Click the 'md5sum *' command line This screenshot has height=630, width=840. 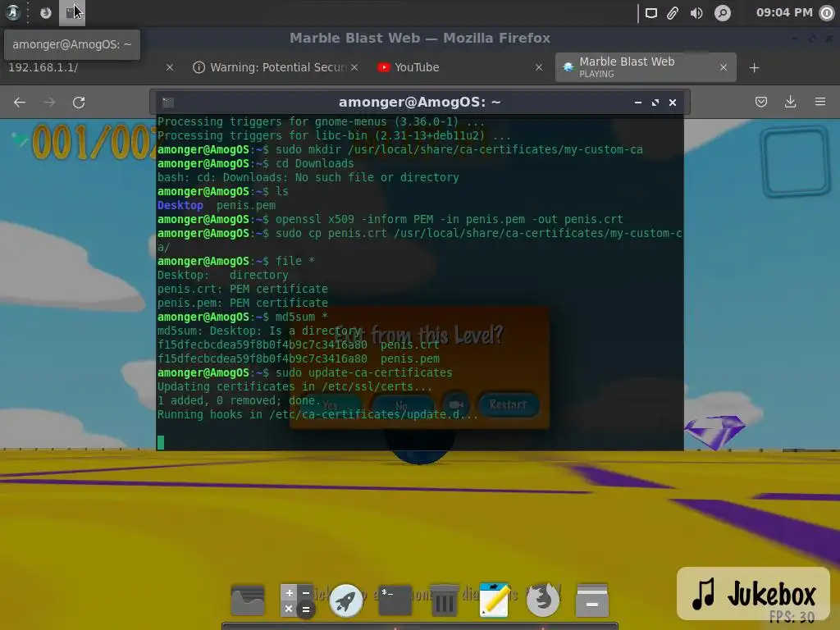pyautogui.click(x=302, y=317)
